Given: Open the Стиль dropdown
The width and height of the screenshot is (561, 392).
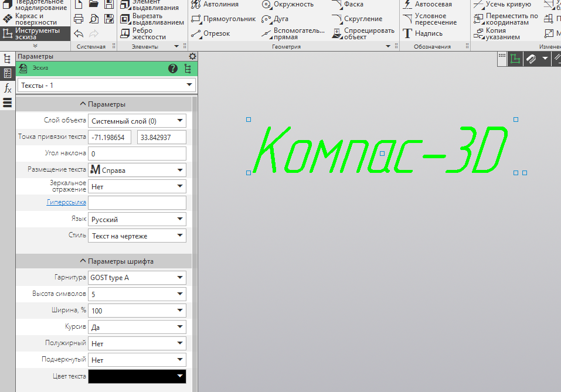Looking at the screenshot, I should click(x=137, y=236).
